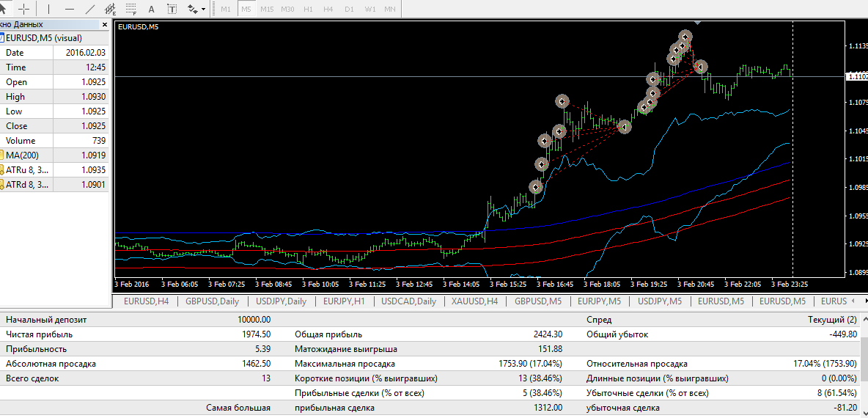Click expected payoff value 151.88

point(551,349)
